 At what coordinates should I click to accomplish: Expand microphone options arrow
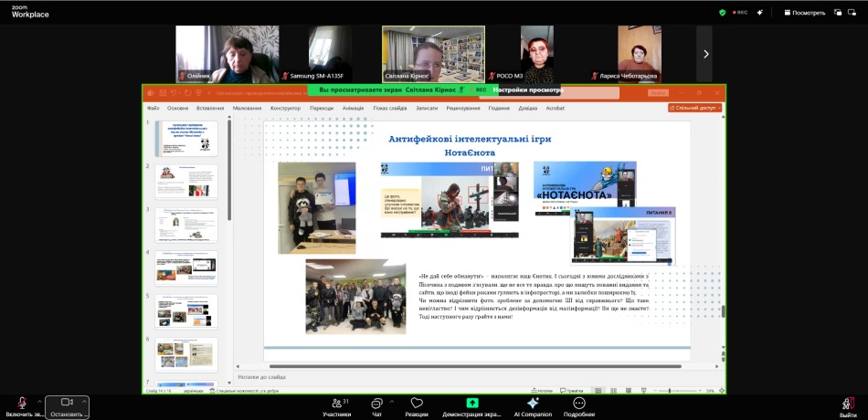click(39, 402)
